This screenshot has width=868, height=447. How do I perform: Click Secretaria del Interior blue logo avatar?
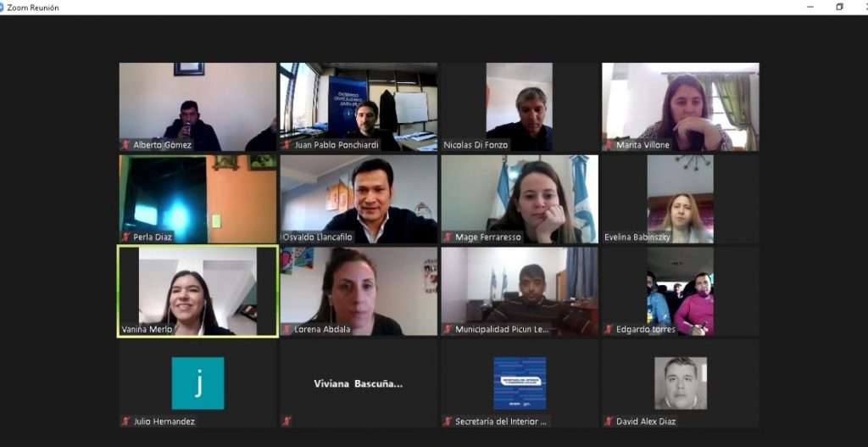(520, 383)
